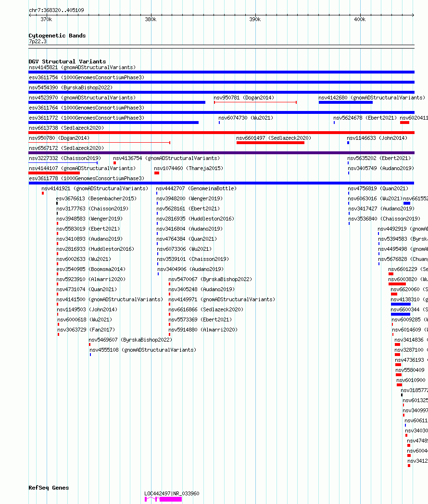Click the nsv3405749 (Audano2019) label
Viewport: 428px width, 504px height.
pos(381,169)
